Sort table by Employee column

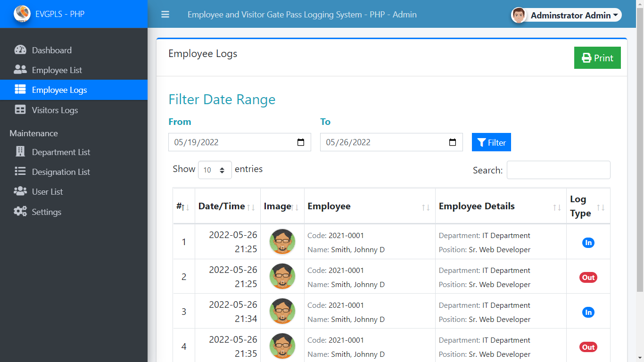coord(370,206)
